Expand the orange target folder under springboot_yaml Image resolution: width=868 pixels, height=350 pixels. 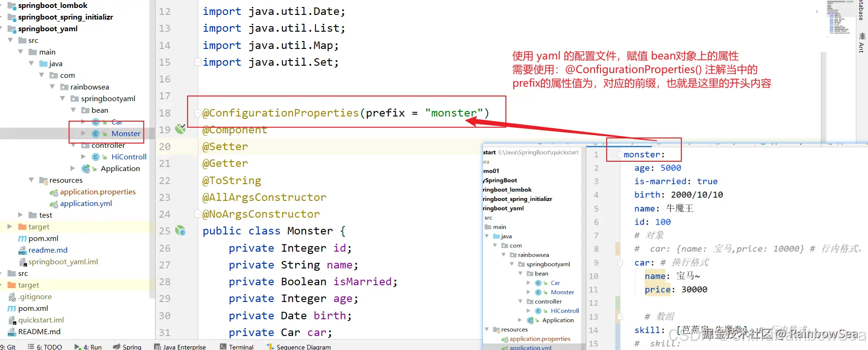10,226
